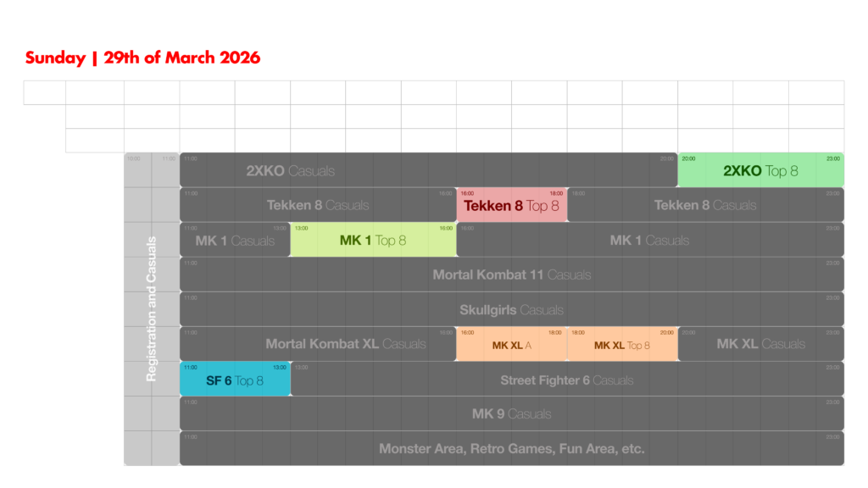The image size is (868, 488).
Task: Click the green 2XKO Top 8 block
Action: coord(760,170)
